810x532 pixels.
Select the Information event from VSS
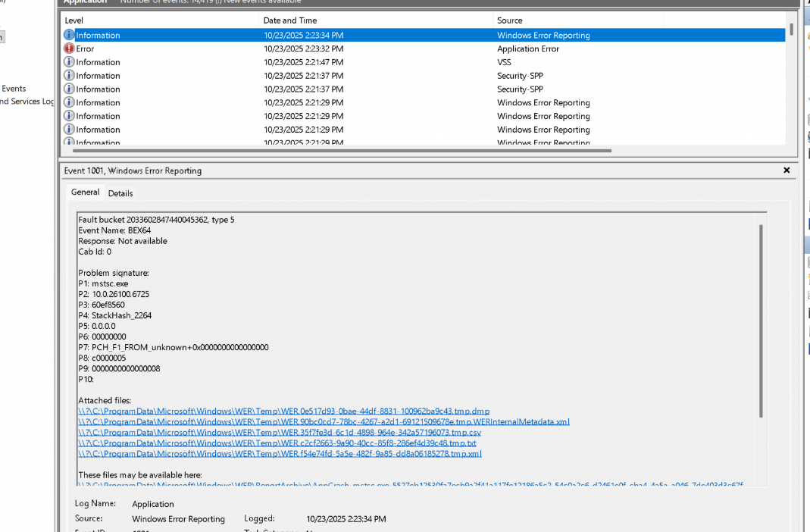(424, 62)
